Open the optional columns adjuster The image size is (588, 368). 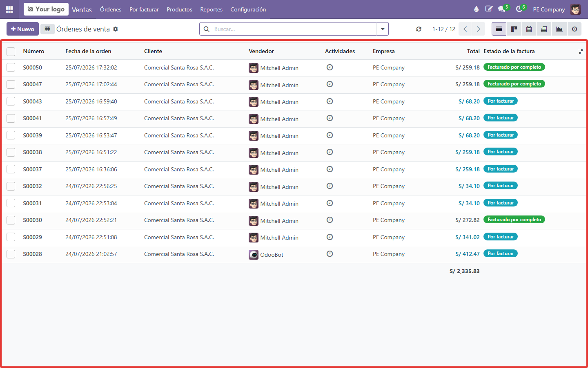click(581, 52)
